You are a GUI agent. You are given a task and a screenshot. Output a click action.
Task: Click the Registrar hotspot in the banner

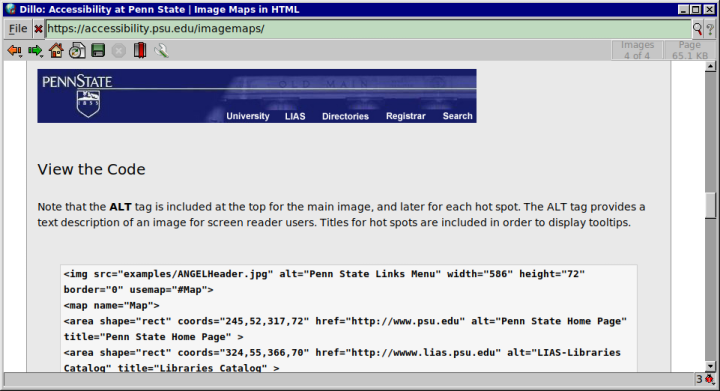tap(405, 116)
